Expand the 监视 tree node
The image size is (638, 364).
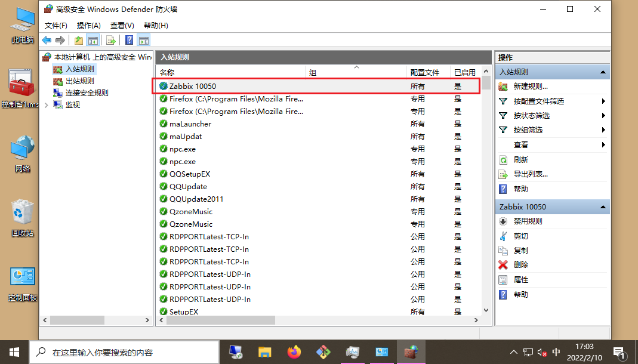[46, 105]
